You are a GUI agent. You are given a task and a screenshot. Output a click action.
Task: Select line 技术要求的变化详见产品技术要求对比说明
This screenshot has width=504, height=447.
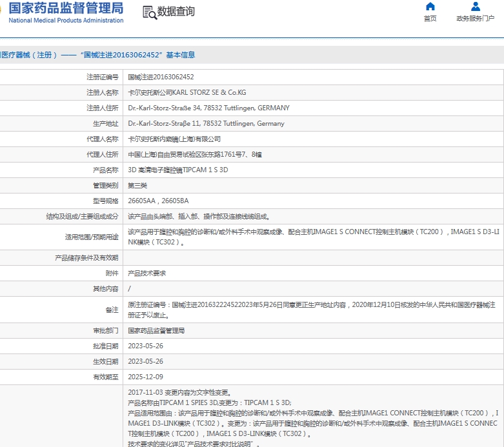pos(194,444)
